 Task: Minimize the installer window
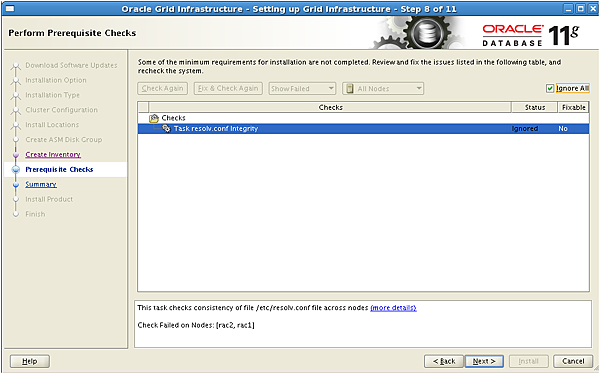tap(569, 8)
